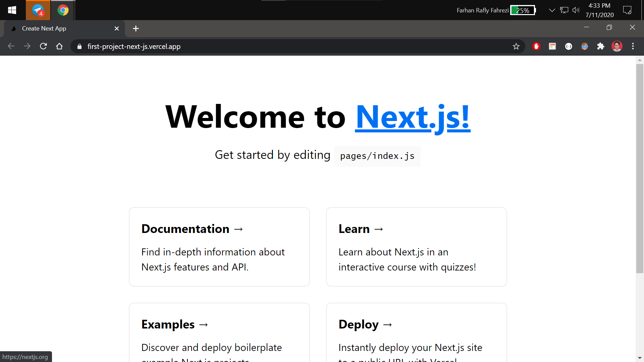Go forward to next page
The image size is (644, 362).
(x=27, y=46)
